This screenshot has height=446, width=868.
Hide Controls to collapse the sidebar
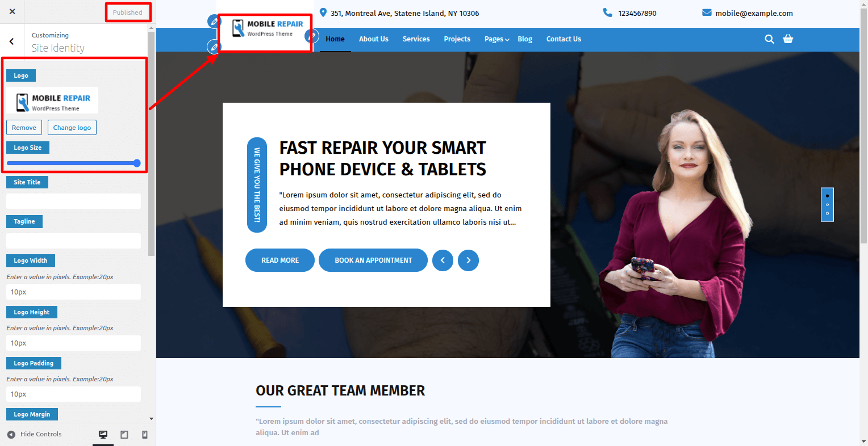tap(34, 434)
